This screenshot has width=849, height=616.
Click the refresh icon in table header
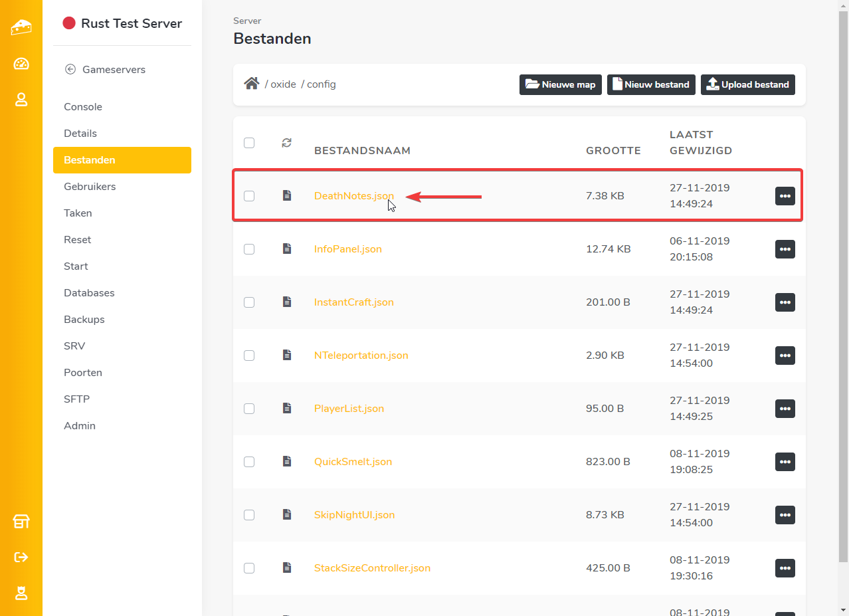point(286,143)
